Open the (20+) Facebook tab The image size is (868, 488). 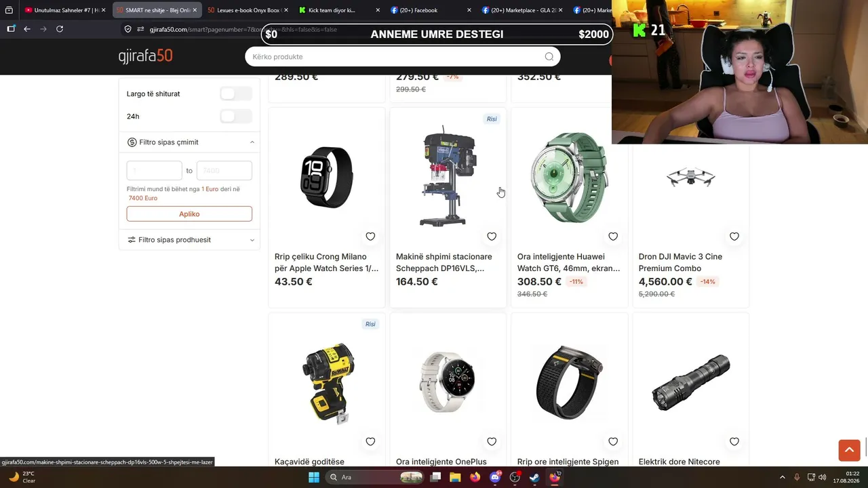[x=430, y=10]
